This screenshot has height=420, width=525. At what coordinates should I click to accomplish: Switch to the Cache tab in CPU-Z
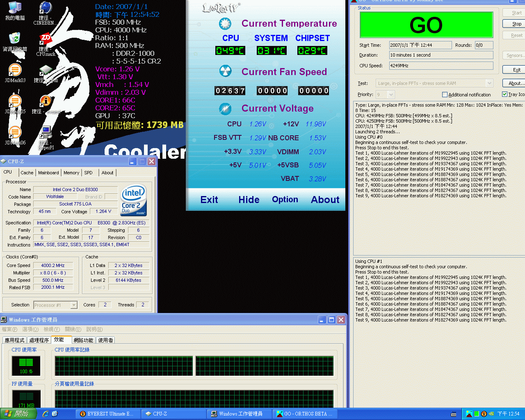[27, 173]
